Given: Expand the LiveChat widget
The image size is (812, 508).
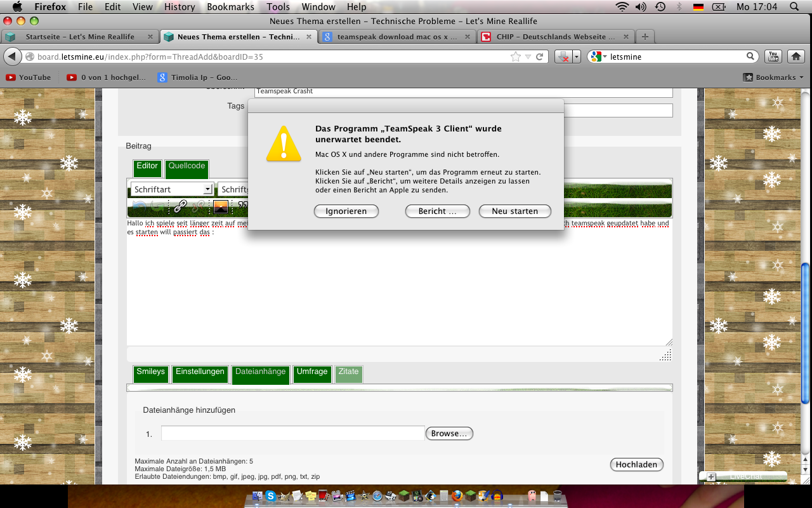Looking at the screenshot, I should coord(711,477).
